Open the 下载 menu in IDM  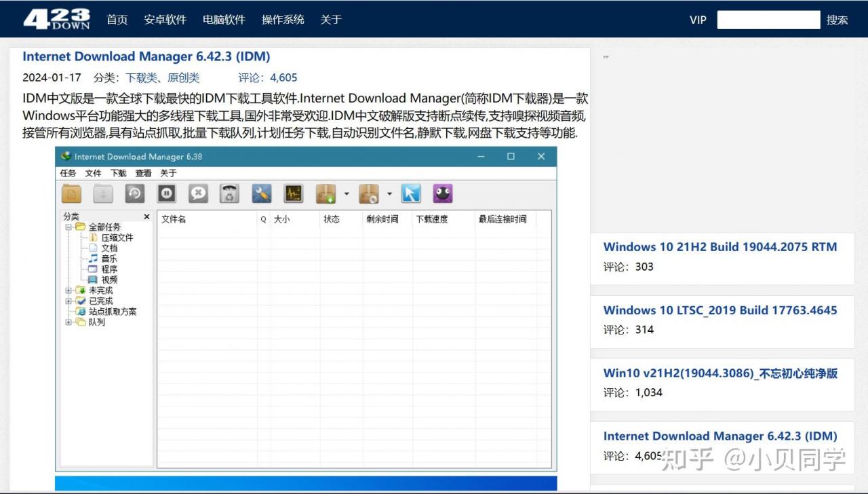click(118, 173)
